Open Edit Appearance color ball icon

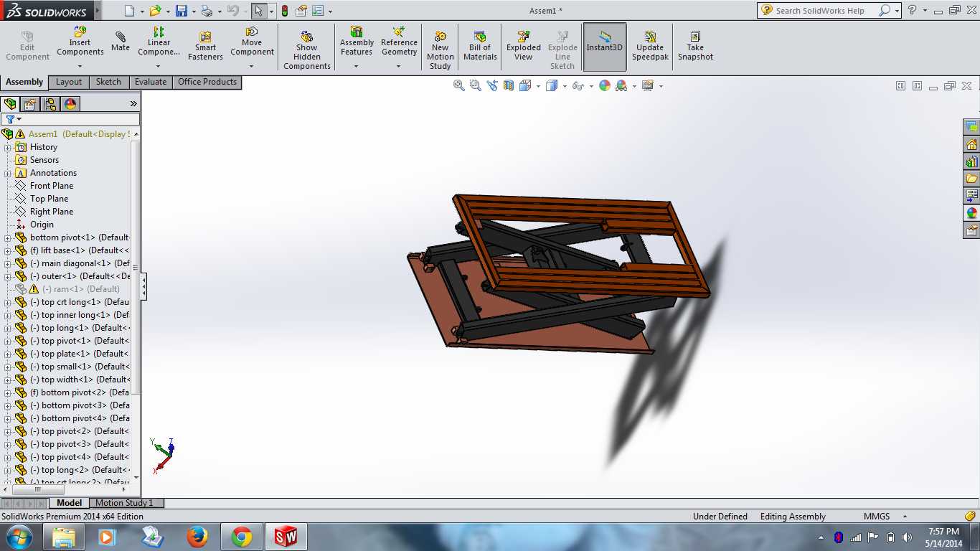click(605, 85)
